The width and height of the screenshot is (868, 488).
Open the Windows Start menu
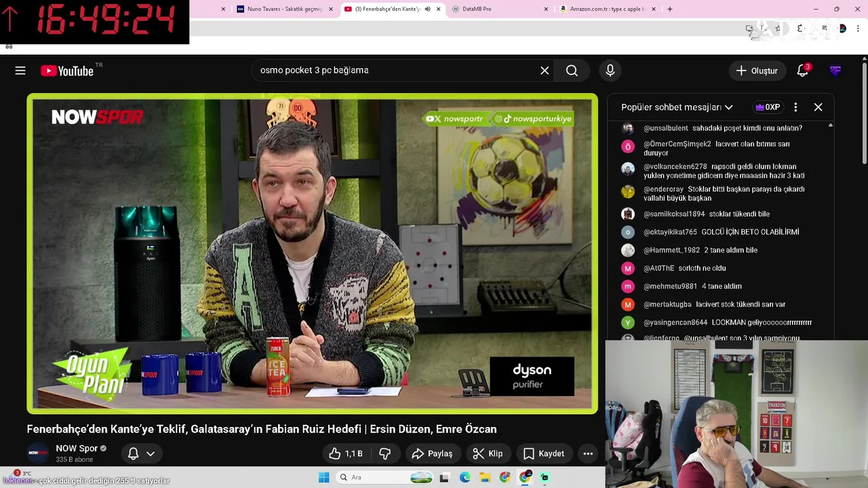tap(324, 477)
